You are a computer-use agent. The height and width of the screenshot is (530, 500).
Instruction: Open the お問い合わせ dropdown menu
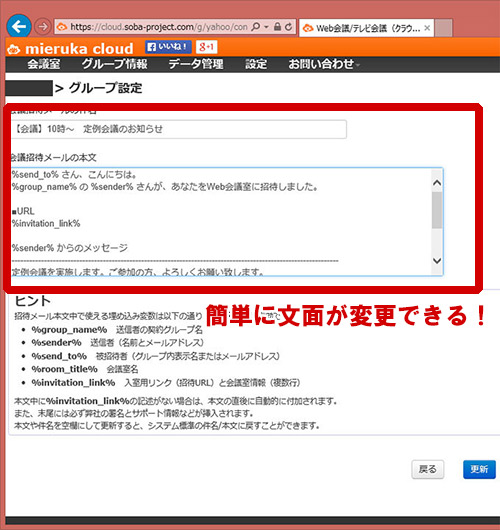tap(324, 64)
